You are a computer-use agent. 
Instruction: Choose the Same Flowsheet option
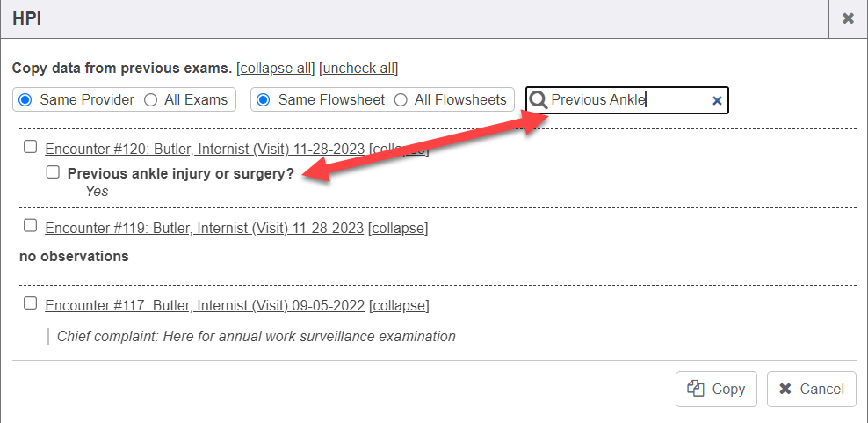(x=263, y=99)
